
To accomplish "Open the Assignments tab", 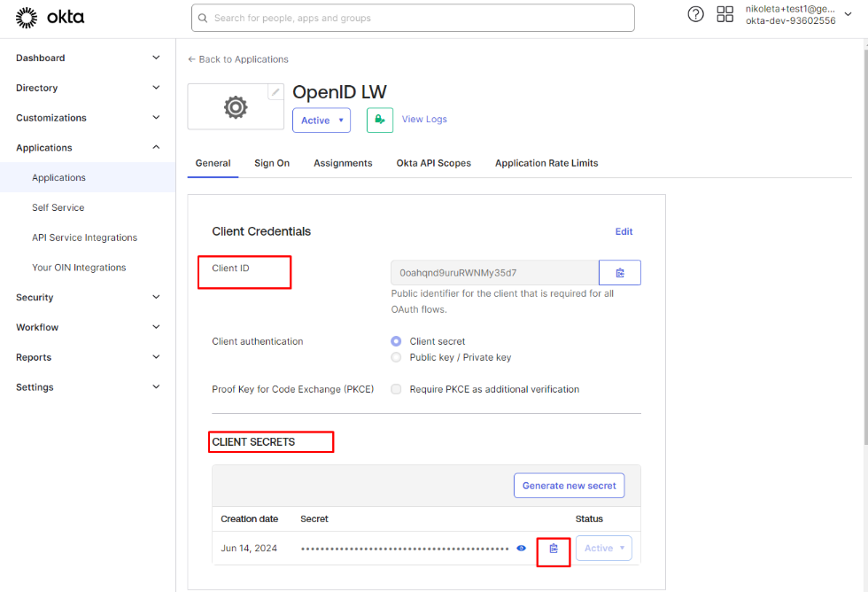I will click(x=343, y=163).
